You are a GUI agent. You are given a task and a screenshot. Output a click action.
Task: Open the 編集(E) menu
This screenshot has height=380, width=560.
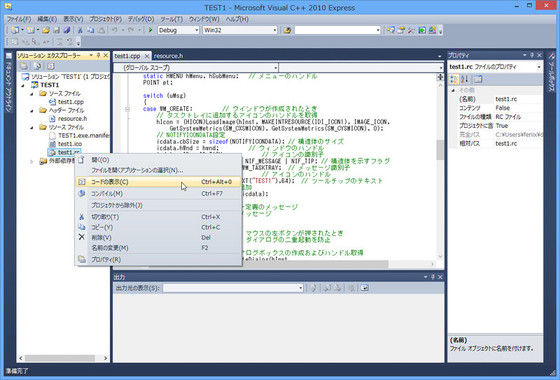[x=47, y=19]
